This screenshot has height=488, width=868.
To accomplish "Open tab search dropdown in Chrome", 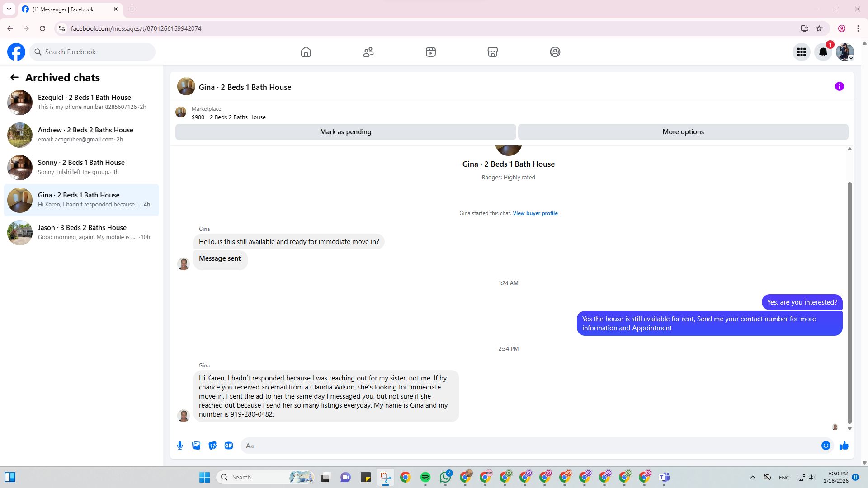I will click(x=9, y=9).
